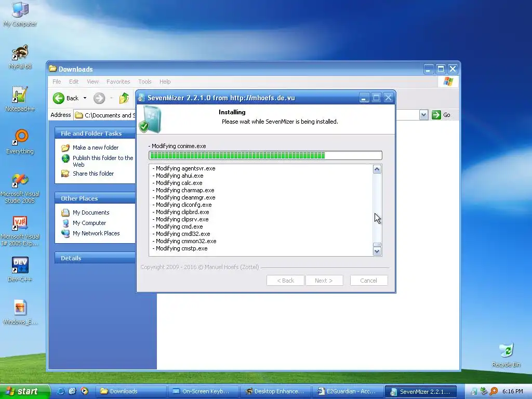The image size is (532, 399).
Task: Click Make a new folder icon
Action: coord(65,148)
